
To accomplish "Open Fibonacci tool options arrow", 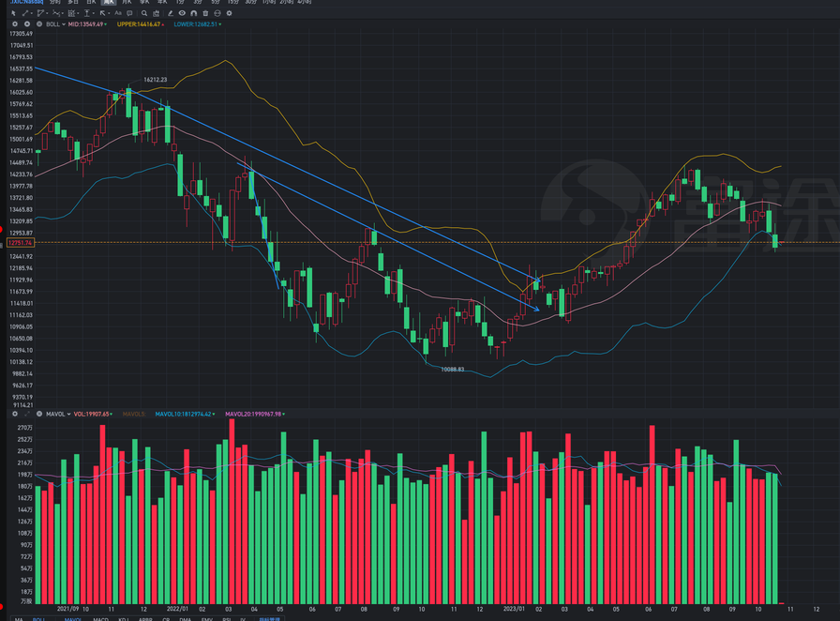I will pyautogui.click(x=78, y=13).
